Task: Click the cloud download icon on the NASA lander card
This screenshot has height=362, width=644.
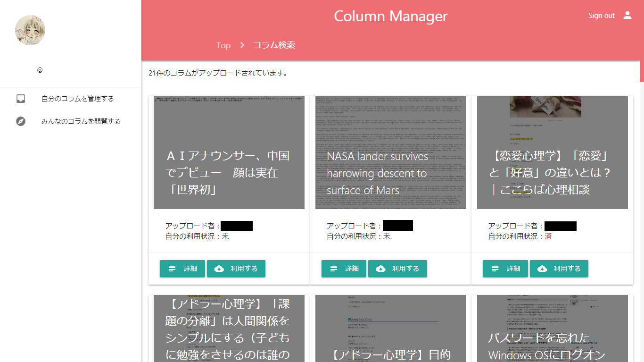Action: pyautogui.click(x=380, y=269)
